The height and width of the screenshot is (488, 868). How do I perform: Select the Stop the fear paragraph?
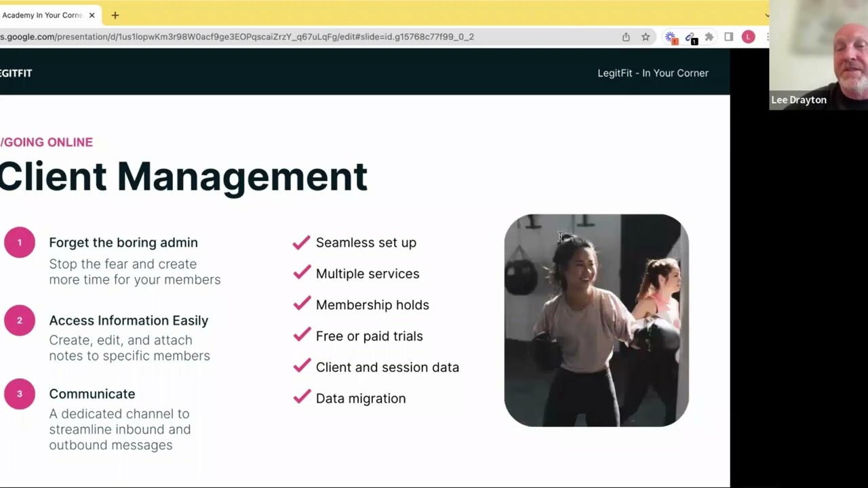point(135,272)
